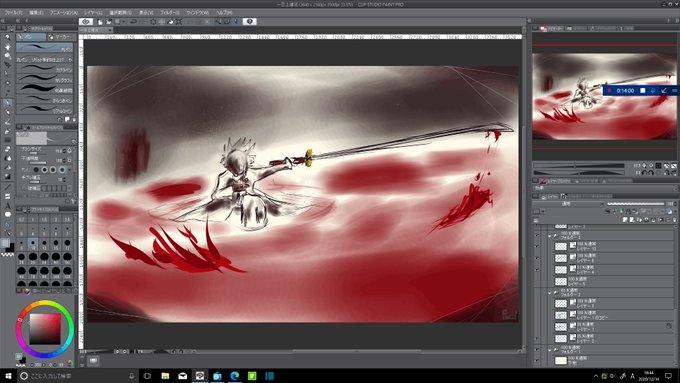This screenshot has width=680, height=383.
Task: Enable the post-correction checkbox in Tool Property
Action: pyautogui.click(x=25, y=188)
